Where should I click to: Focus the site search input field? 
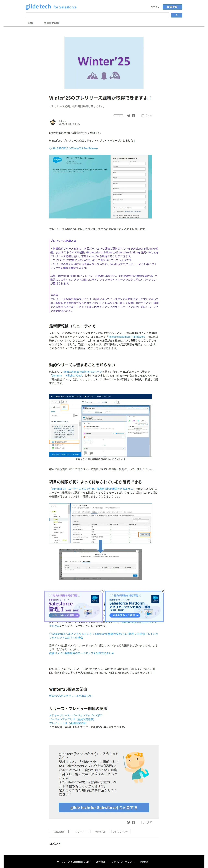tap(97, 15)
